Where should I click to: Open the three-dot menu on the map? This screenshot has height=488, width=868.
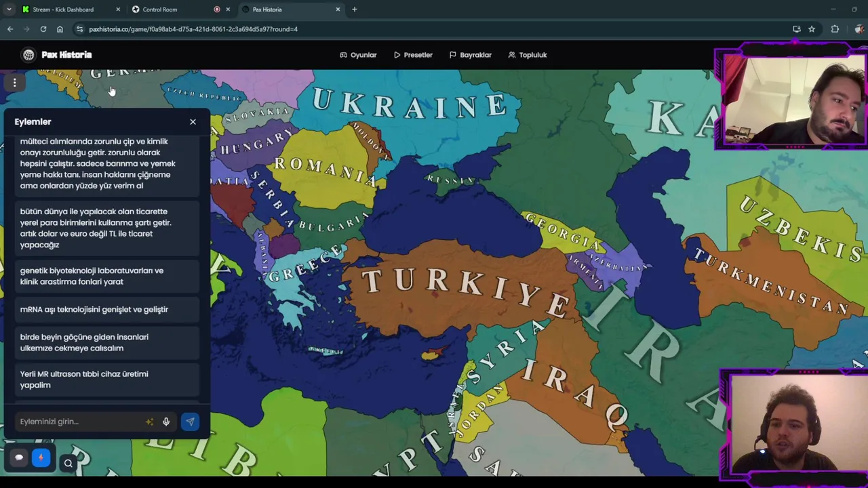tap(14, 83)
